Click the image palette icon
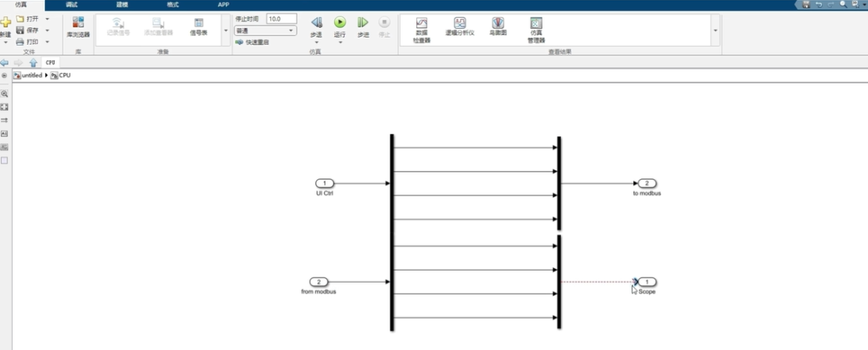 coord(5,147)
